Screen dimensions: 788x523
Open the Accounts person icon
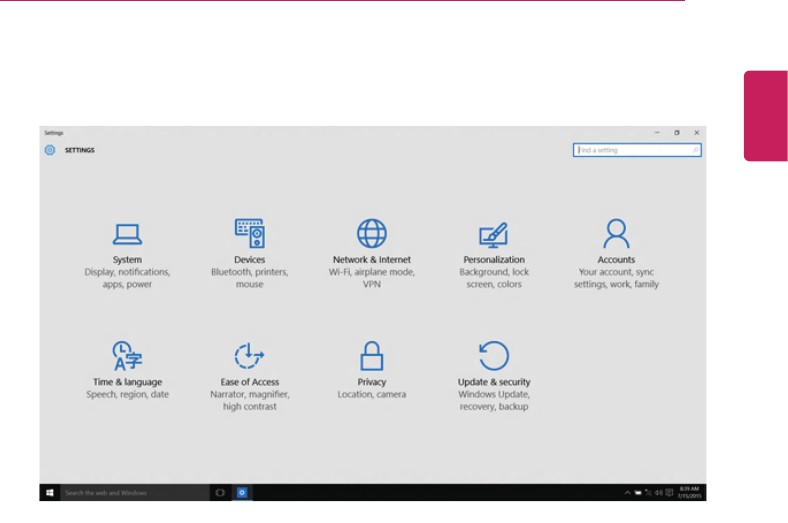616,233
